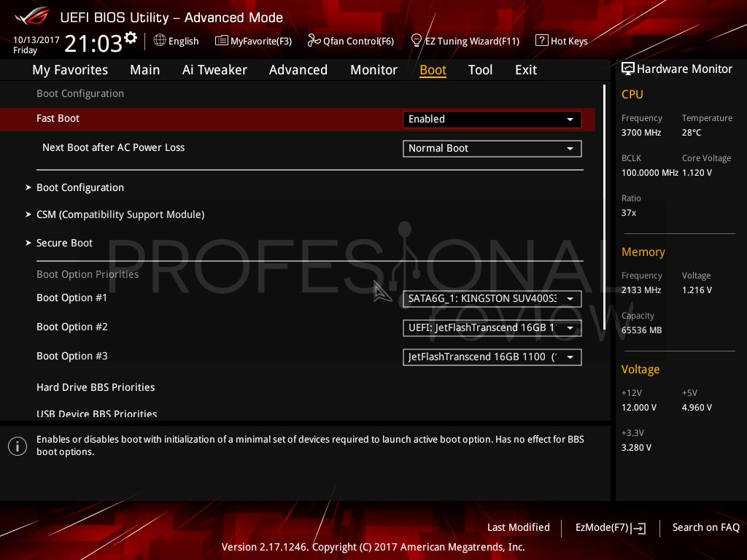This screenshot has width=747, height=560.
Task: Open Qfan Control fan icon
Action: point(314,41)
